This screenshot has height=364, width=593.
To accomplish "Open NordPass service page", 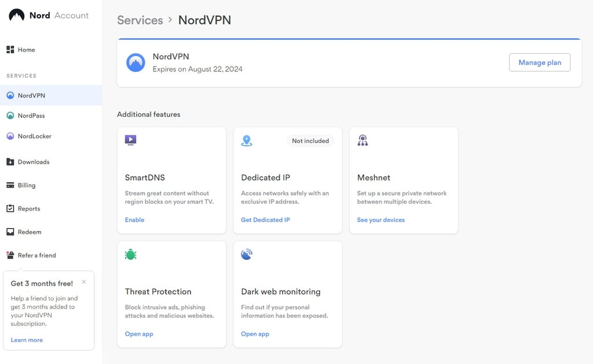I will pos(51,115).
